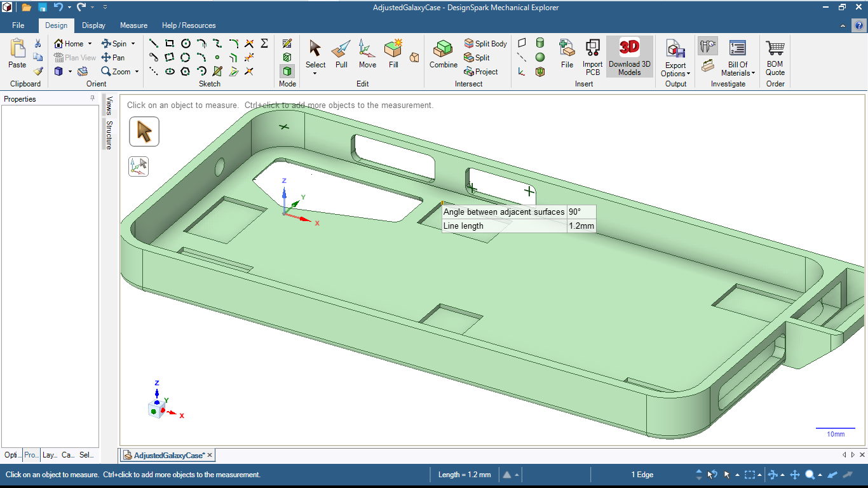This screenshot has height=488, width=868.
Task: Activate the Pull tool
Action: pyautogui.click(x=341, y=54)
